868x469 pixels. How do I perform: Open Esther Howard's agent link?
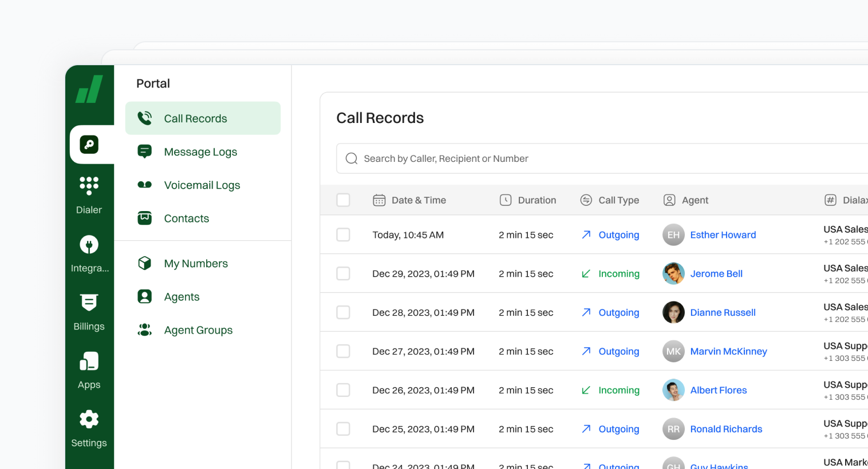(723, 234)
